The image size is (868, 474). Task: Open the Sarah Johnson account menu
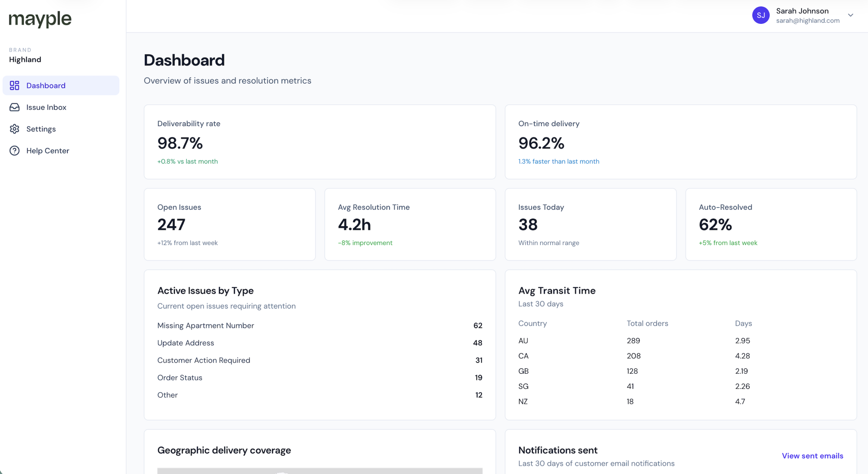[x=802, y=11]
